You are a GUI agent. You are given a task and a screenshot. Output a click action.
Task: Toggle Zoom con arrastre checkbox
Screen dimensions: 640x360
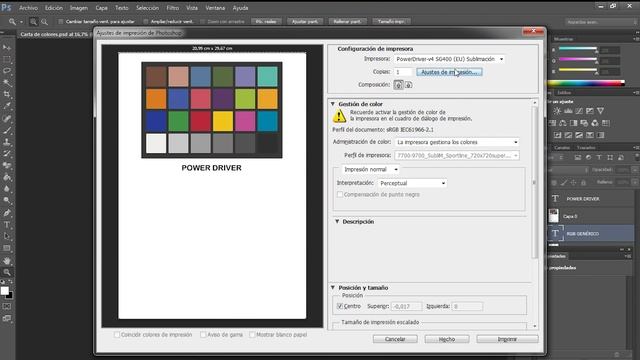pyautogui.click(x=202, y=22)
